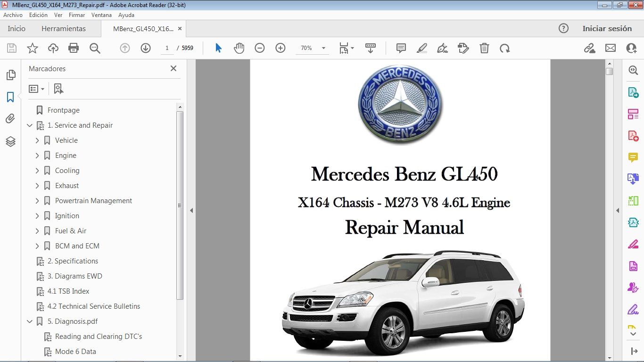The width and height of the screenshot is (644, 362).
Task: Click the page number input field
Action: click(x=166, y=48)
